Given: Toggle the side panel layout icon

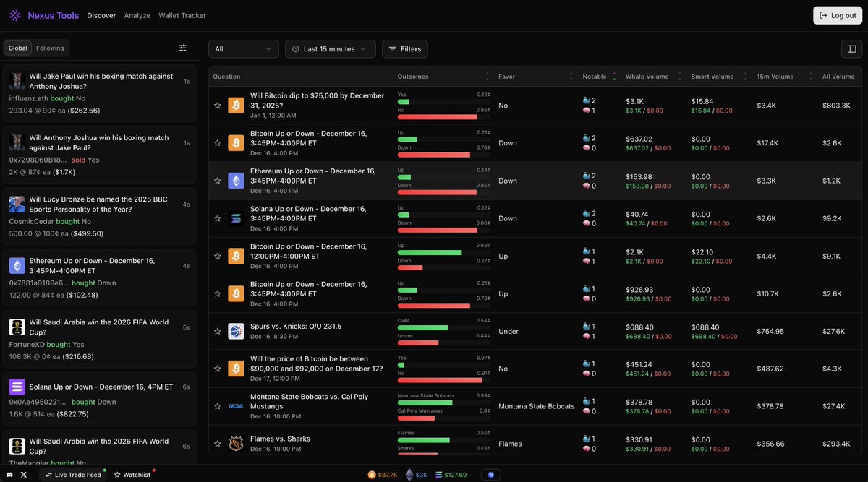Looking at the screenshot, I should (851, 49).
